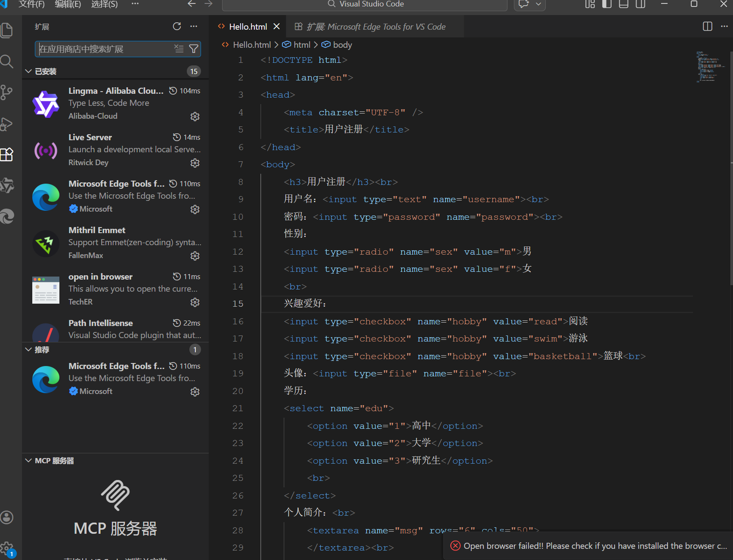
Task: Go forward in navigation history
Action: [x=209, y=4]
